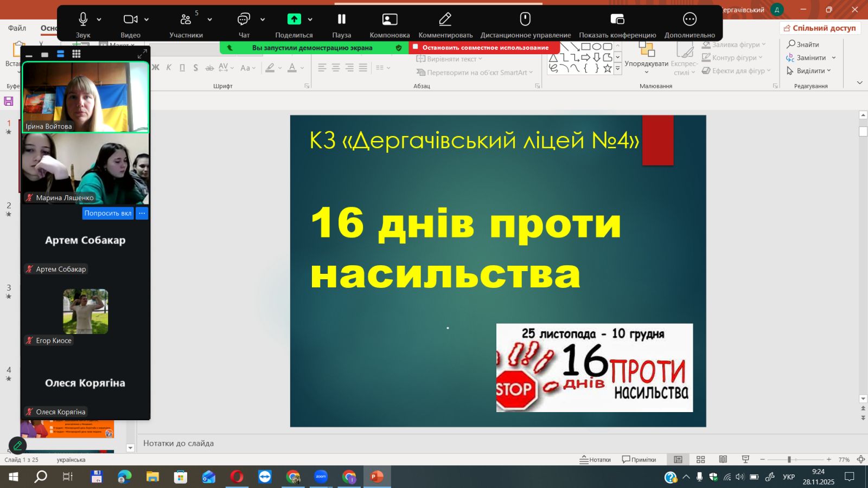
Task: Click the Спільний доступ button
Action: click(820, 28)
